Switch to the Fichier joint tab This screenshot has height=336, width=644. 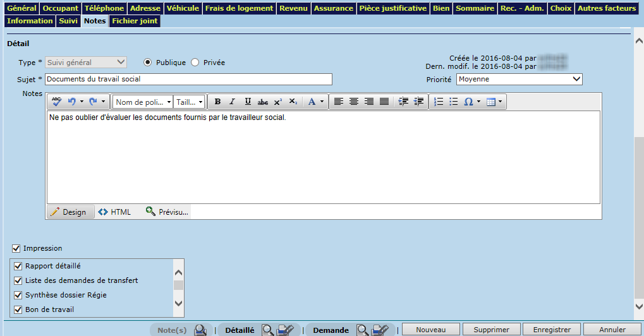coord(134,21)
